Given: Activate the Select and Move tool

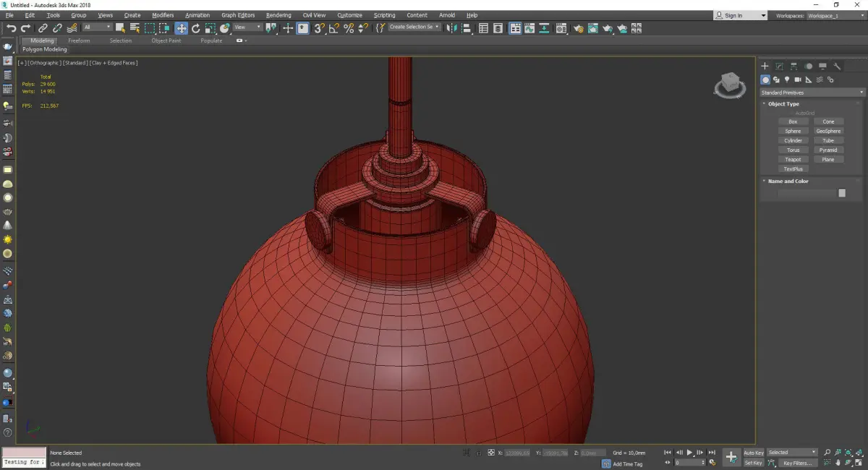Looking at the screenshot, I should coord(181,28).
